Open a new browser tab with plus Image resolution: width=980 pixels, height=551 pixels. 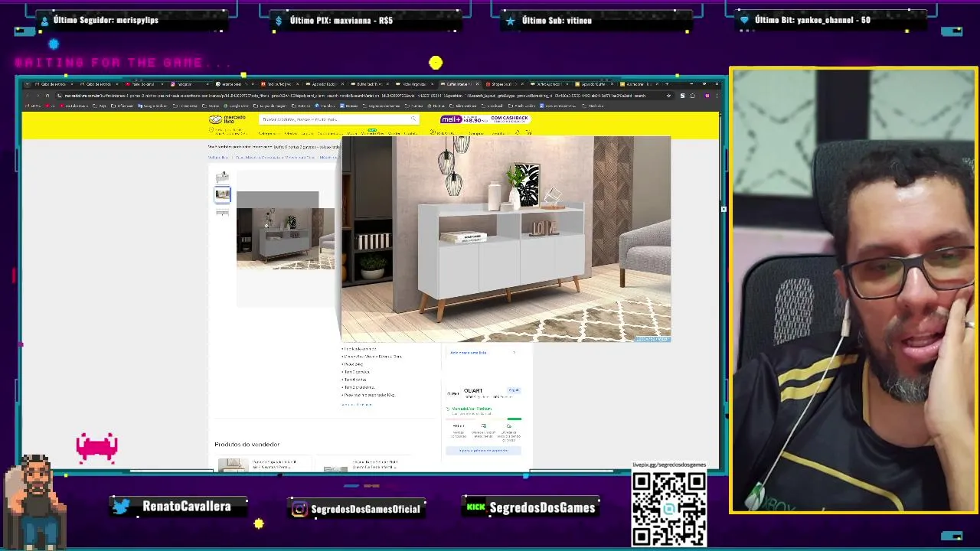tap(666, 84)
